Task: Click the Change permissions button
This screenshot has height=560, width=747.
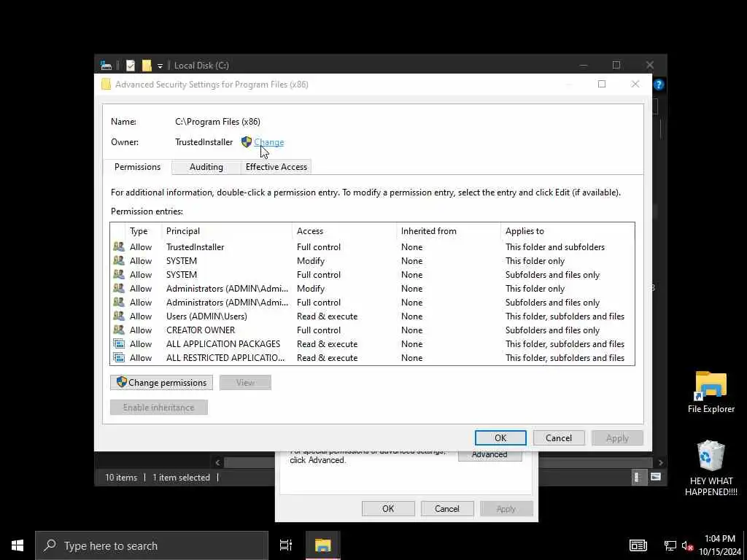Action: (161, 382)
